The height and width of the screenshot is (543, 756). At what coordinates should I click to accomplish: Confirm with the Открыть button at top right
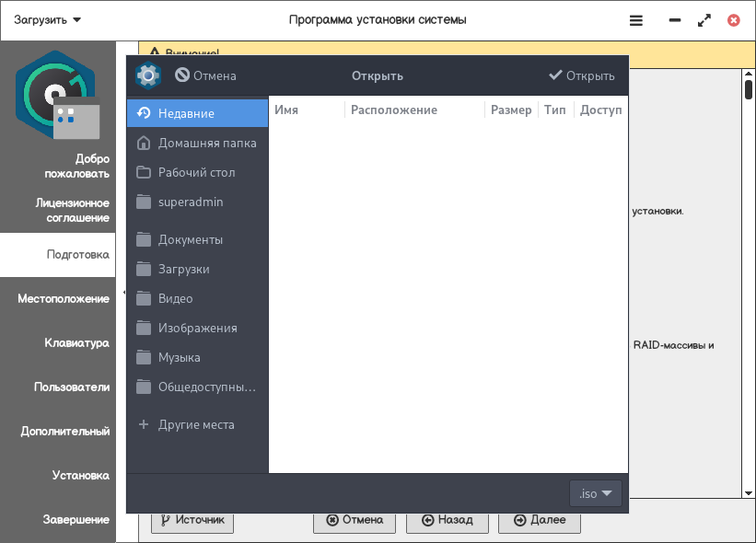tap(581, 75)
